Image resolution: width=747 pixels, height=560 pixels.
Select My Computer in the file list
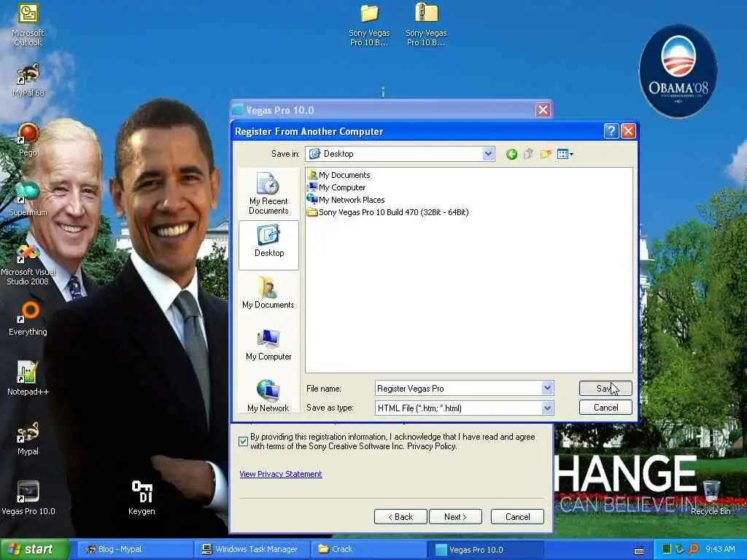[x=336, y=187]
